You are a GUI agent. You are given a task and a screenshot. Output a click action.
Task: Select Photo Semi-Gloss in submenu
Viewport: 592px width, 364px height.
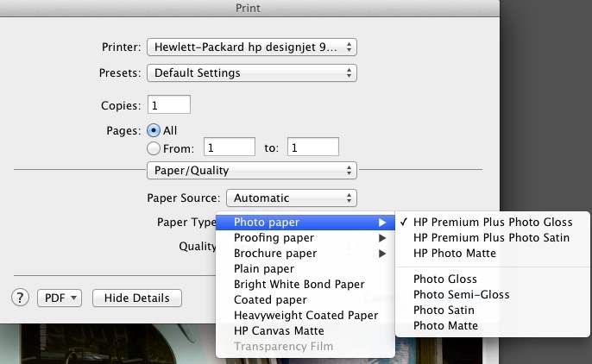coord(493,295)
